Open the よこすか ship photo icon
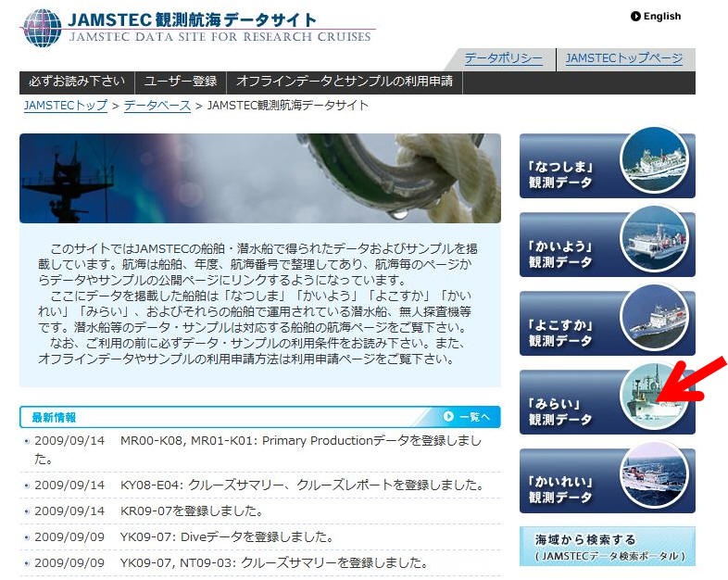Image resolution: width=728 pixels, height=580 pixels. pos(654,320)
